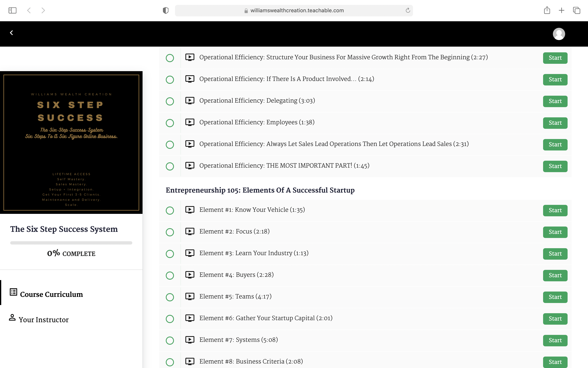Click video icon for Element #8 Business Criteria
The width and height of the screenshot is (588, 368).
190,361
